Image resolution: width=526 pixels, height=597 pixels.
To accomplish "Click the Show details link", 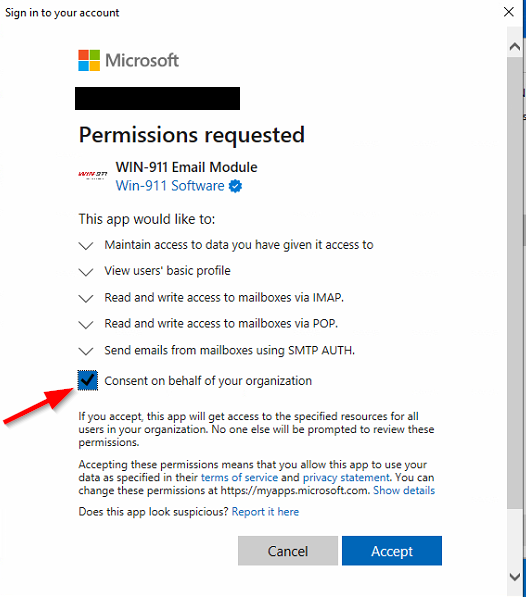I will pyautogui.click(x=404, y=490).
